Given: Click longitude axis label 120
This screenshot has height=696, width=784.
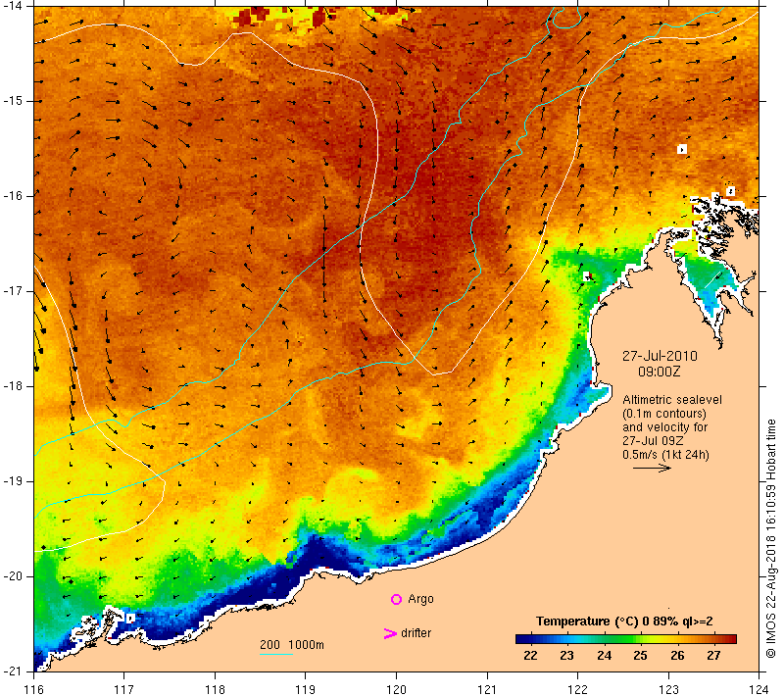Looking at the screenshot, I should (397, 689).
